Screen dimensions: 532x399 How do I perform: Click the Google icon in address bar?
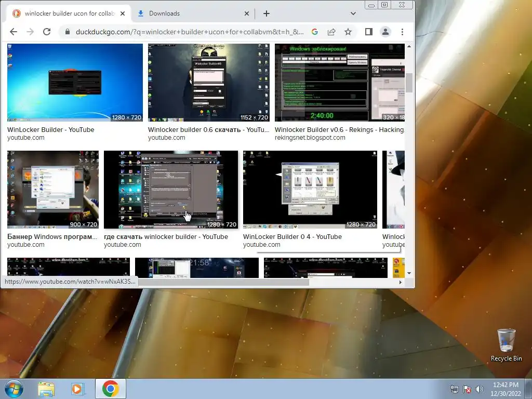314,32
